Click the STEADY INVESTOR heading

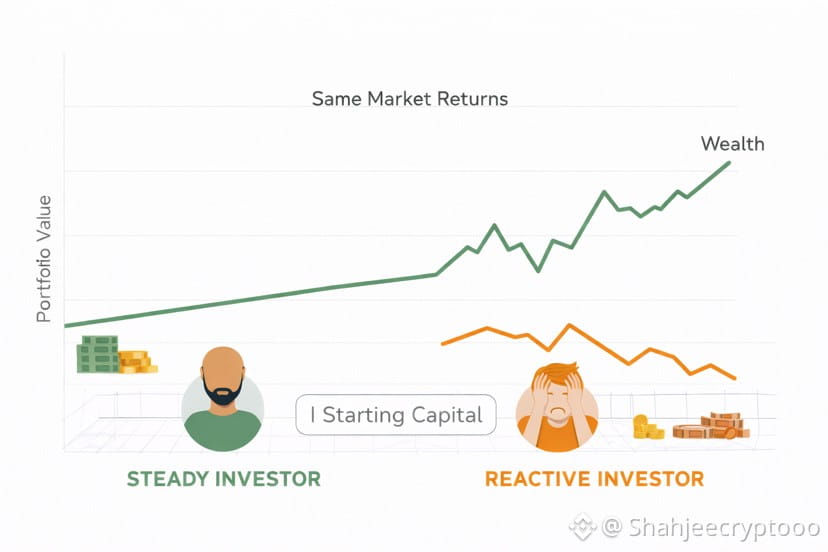coord(223,479)
